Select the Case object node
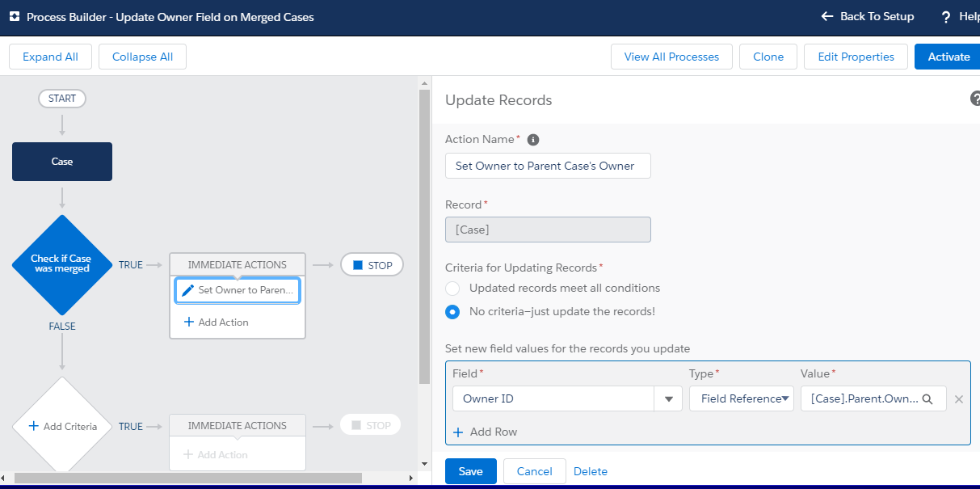Screen dimensions: 980x489 [x=62, y=162]
